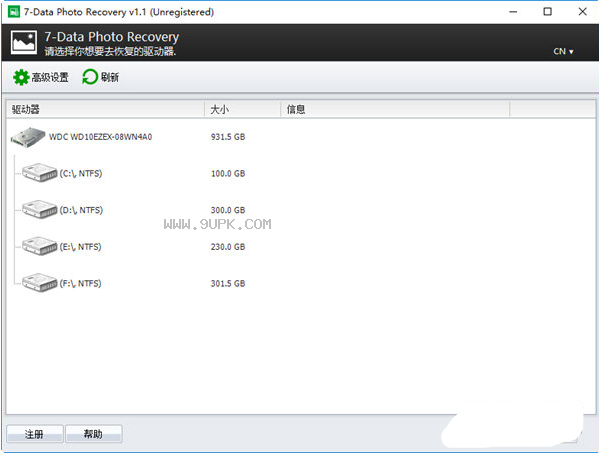Click the 100.0 GB size value

pos(228,173)
